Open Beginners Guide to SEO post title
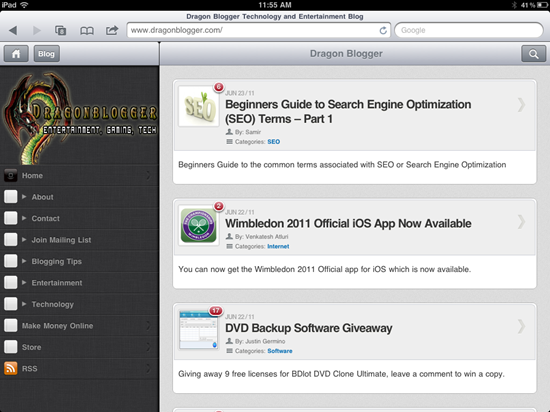This screenshot has height=412, width=550. pyautogui.click(x=348, y=112)
